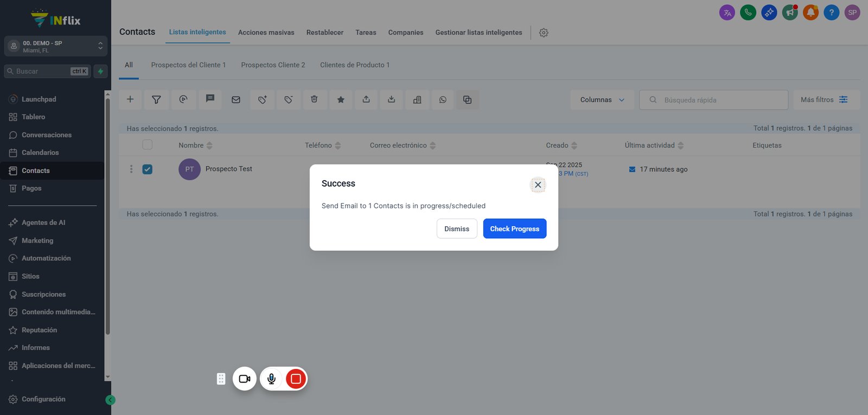The image size is (868, 415).
Task: Toggle the camera in recording controls
Action: pyautogui.click(x=245, y=379)
